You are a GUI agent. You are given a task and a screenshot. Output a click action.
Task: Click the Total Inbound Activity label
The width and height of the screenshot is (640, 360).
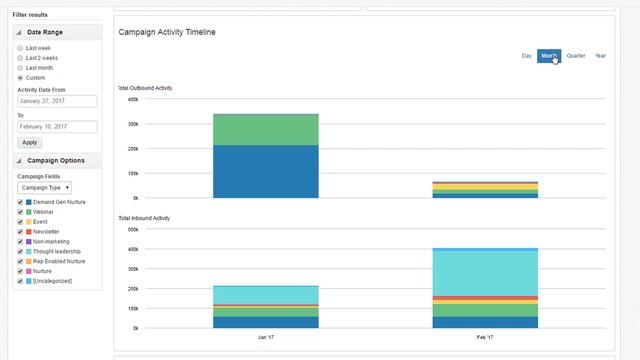point(144,218)
